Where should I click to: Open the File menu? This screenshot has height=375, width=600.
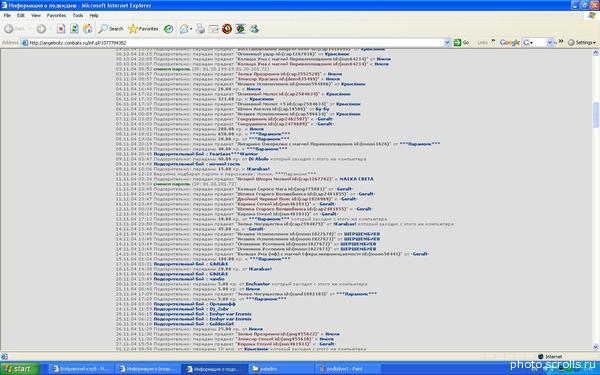pyautogui.click(x=7, y=15)
